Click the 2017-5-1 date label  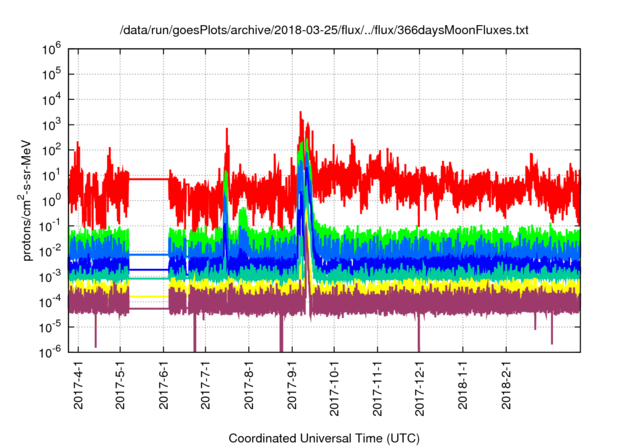(120, 385)
